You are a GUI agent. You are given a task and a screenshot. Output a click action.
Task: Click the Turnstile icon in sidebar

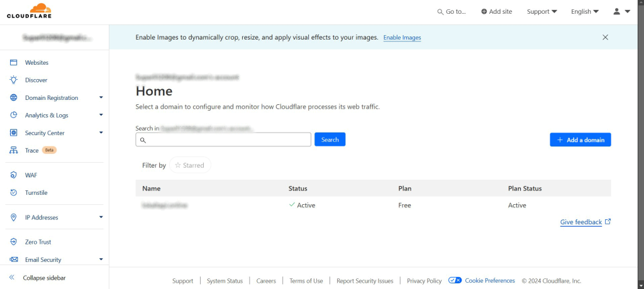(x=13, y=193)
